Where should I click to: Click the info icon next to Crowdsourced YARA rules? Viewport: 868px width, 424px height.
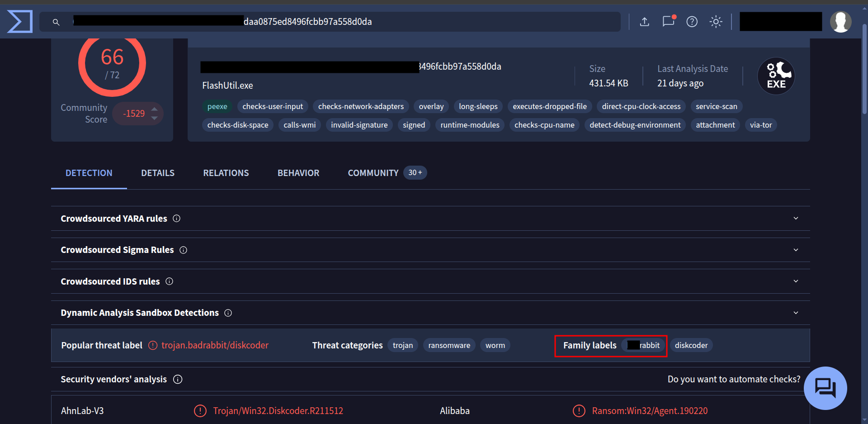click(176, 218)
